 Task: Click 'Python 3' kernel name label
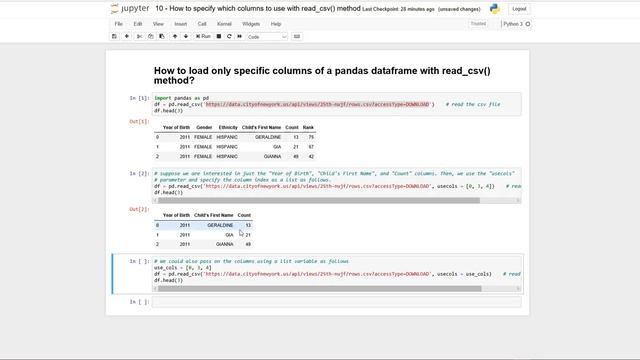point(513,24)
